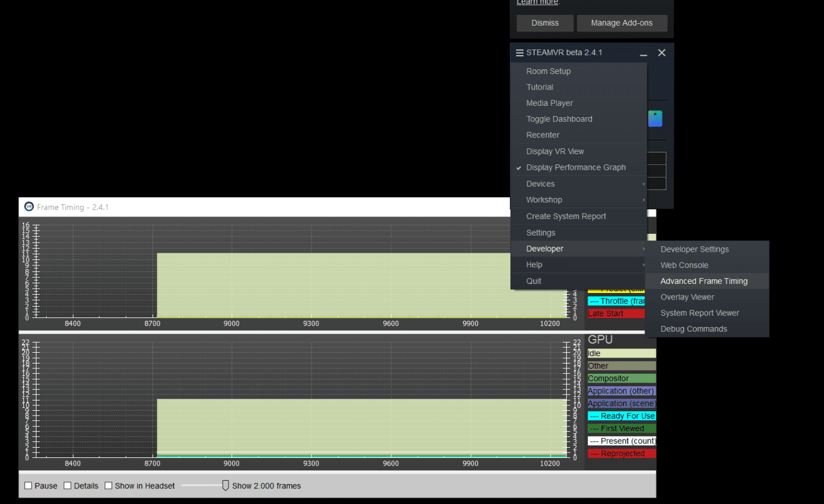Click the First Viewed legend entry
The height and width of the screenshot is (504, 824).
622,429
